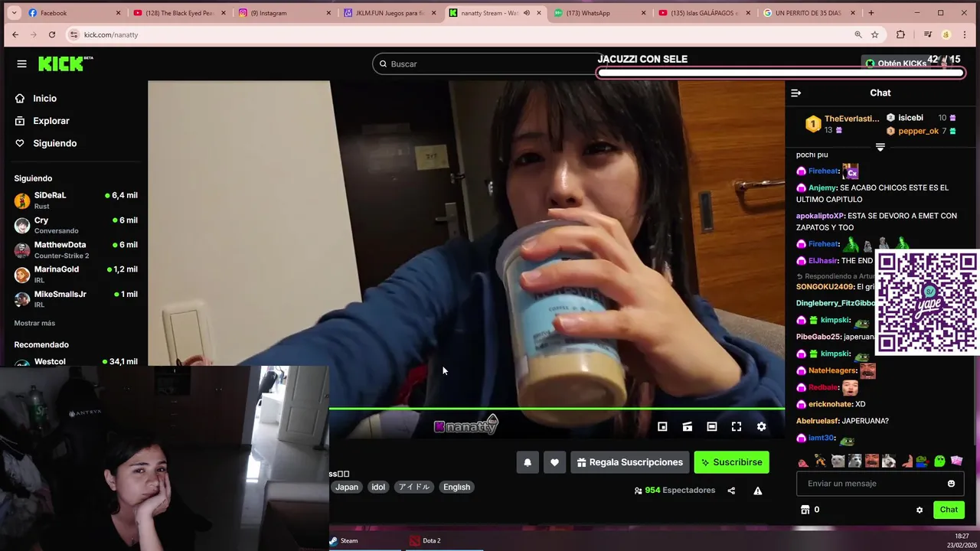
Task: Click Obtén KICKs button
Action: click(895, 64)
